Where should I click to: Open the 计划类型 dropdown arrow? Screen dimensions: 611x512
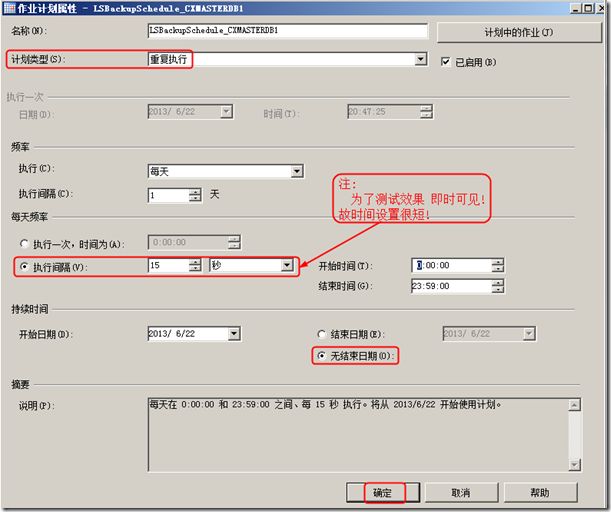point(420,59)
